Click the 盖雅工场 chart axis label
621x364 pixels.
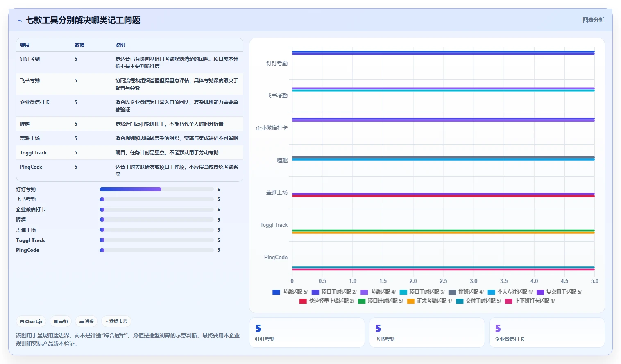(277, 193)
